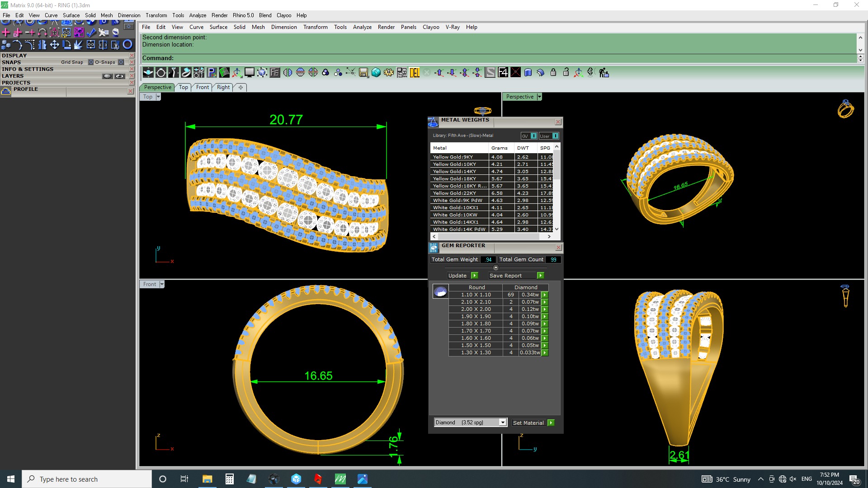Open the Front viewport dropdown arrow
Viewport: 868px width, 488px height.
(x=162, y=285)
